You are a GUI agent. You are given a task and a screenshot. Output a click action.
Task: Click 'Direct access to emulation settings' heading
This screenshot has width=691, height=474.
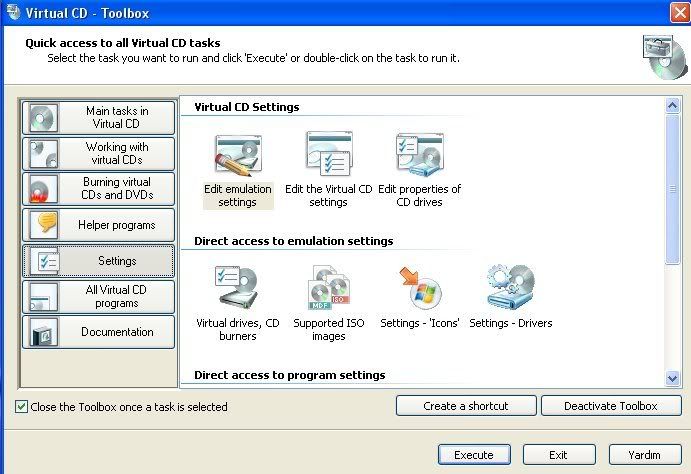[293, 241]
